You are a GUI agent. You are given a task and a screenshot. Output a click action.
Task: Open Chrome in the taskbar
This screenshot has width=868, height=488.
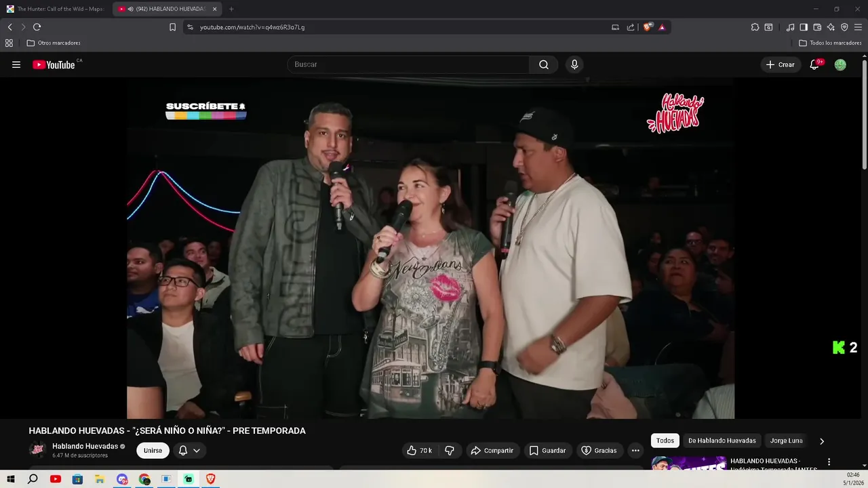pos(144,479)
